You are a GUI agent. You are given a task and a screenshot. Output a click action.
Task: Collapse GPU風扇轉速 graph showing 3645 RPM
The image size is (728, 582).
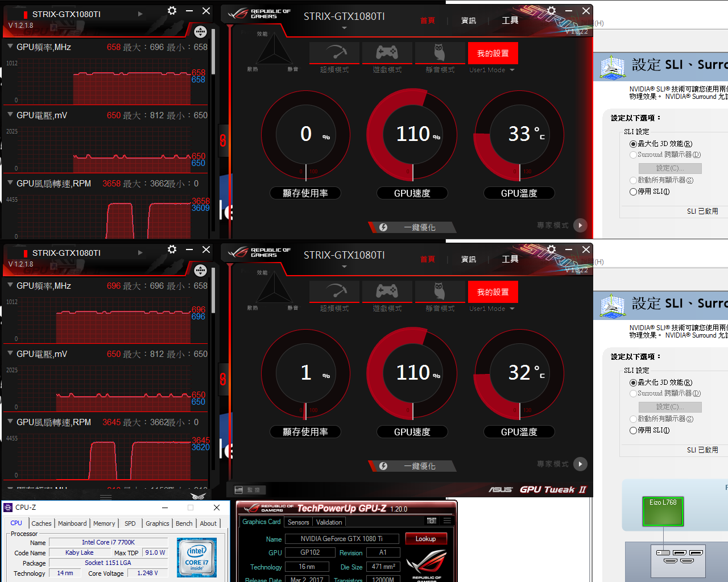tap(10, 422)
